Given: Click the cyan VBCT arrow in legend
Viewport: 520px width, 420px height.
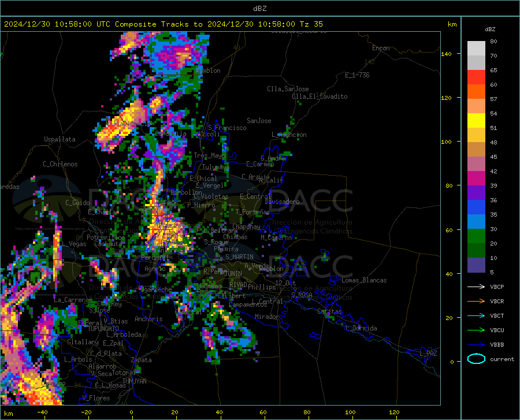Looking at the screenshot, I should 476,315.
